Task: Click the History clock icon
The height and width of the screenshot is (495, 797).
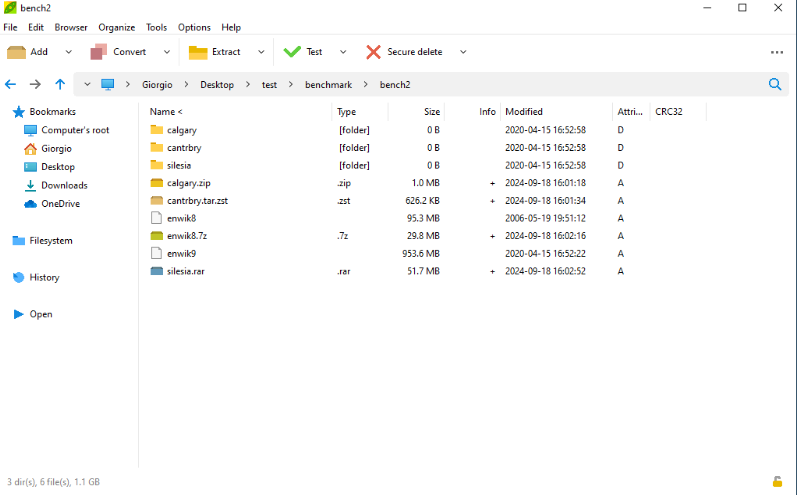Action: (x=18, y=277)
